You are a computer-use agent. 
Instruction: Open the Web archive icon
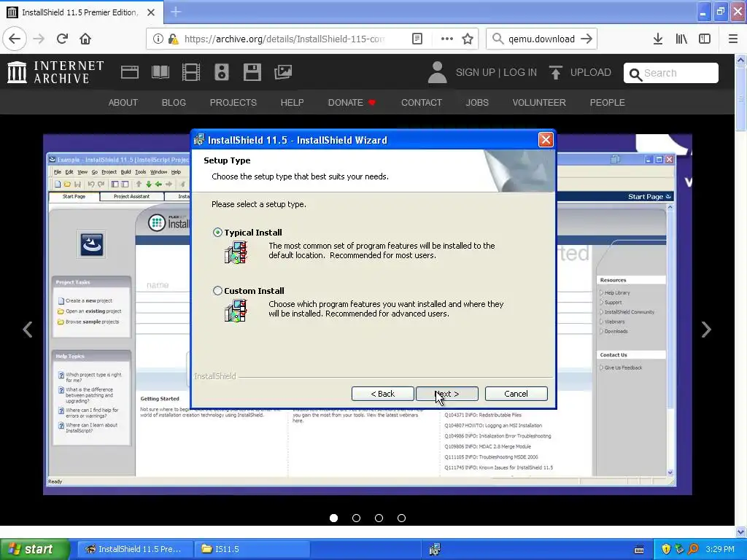click(x=130, y=72)
